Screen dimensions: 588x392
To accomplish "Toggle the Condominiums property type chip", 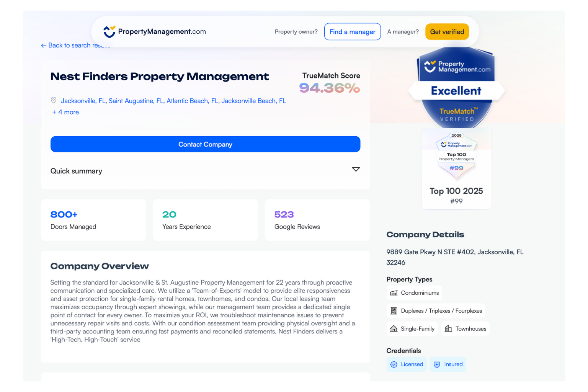I will point(414,292).
